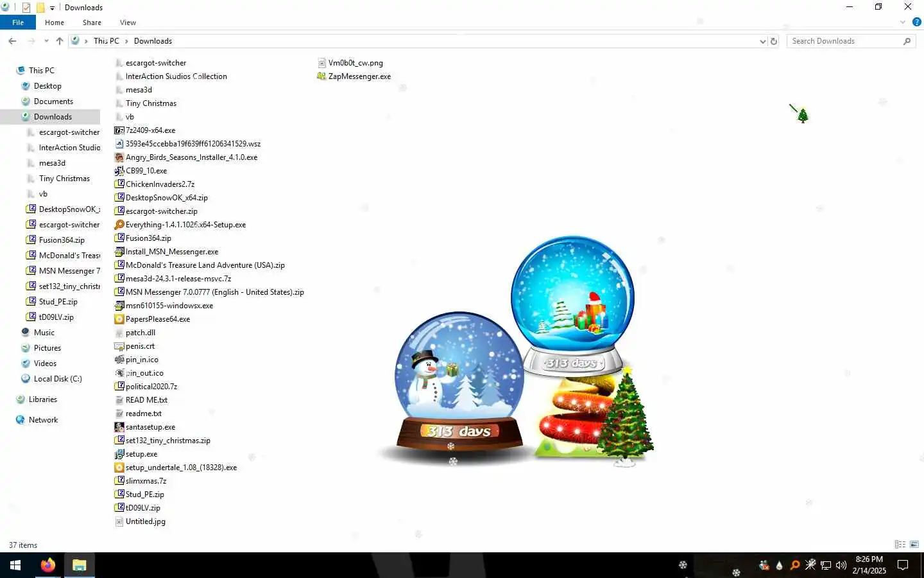Select the security certificate .crt file icon
Image resolution: width=924 pixels, height=578 pixels.
tap(119, 346)
